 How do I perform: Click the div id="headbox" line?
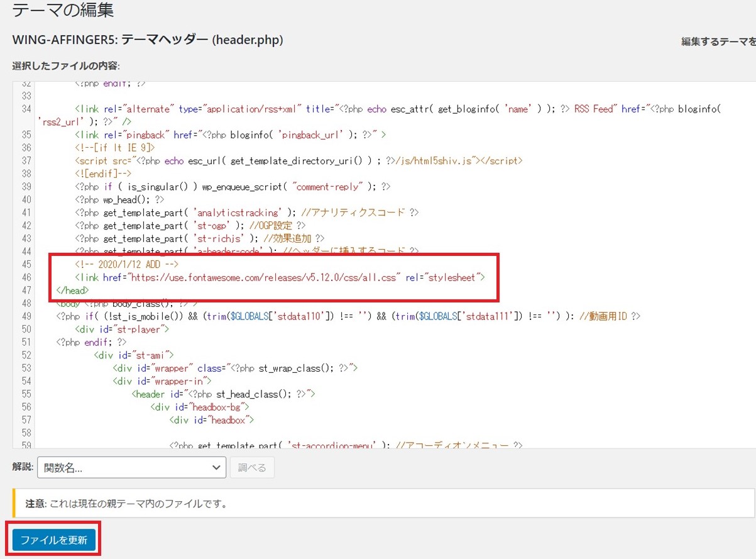point(211,420)
